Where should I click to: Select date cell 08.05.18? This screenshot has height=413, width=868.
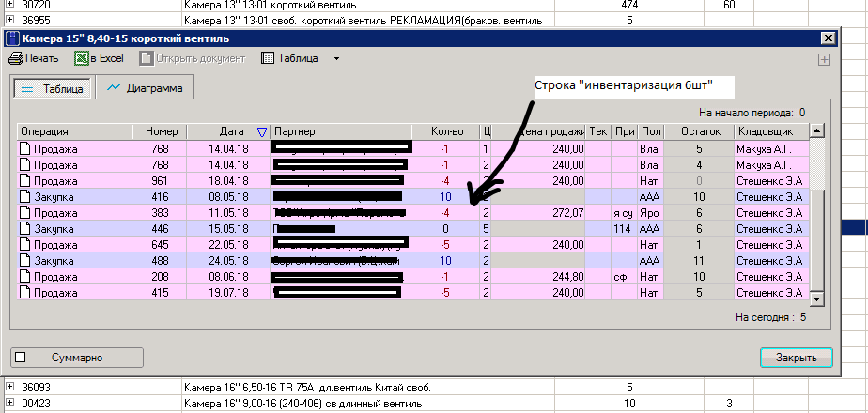point(228,196)
